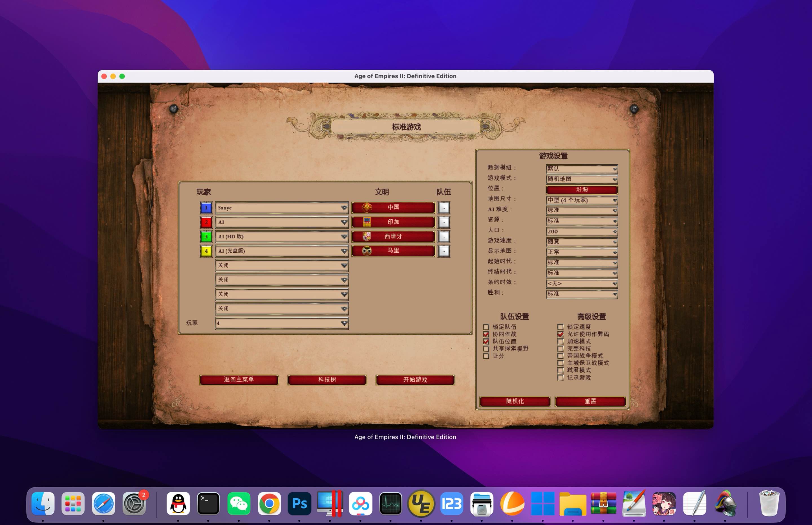
Task: Enable 记录游戏 checkbox
Action: click(x=561, y=377)
